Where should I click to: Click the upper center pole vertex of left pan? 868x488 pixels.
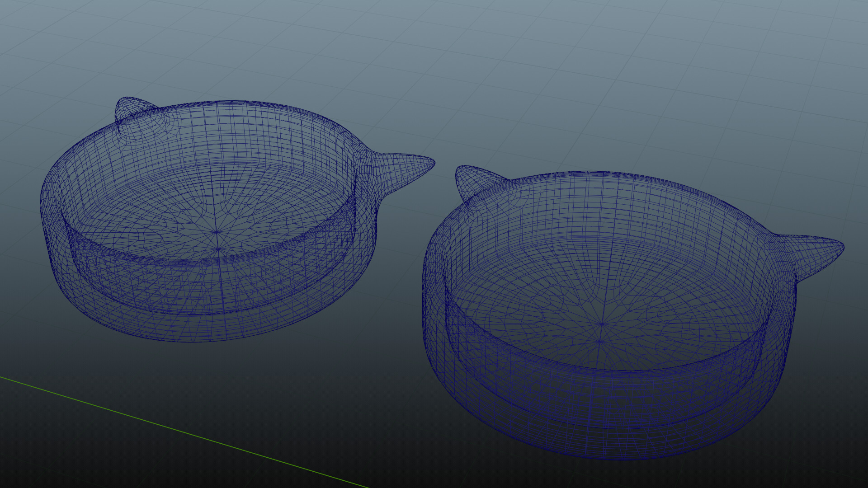pos(216,232)
